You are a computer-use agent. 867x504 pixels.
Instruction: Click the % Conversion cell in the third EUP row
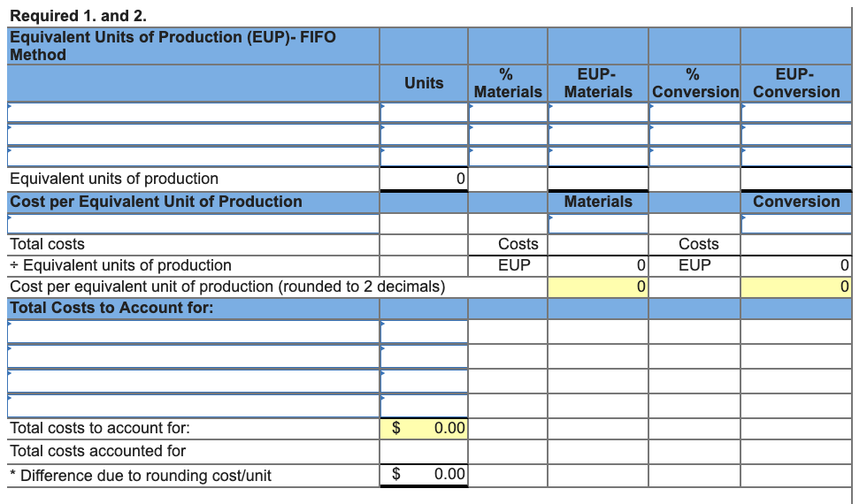coord(695,157)
